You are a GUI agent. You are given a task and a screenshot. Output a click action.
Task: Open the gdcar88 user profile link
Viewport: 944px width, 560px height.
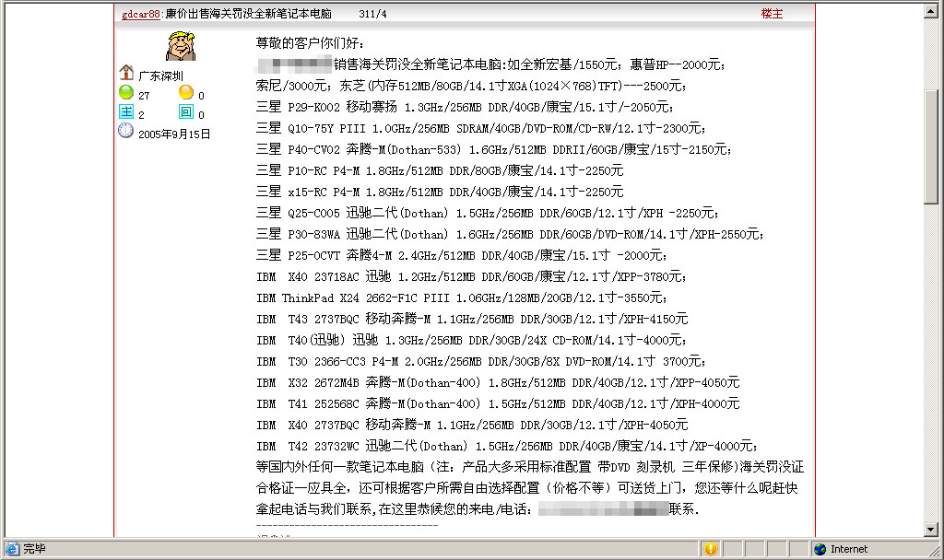(141, 14)
